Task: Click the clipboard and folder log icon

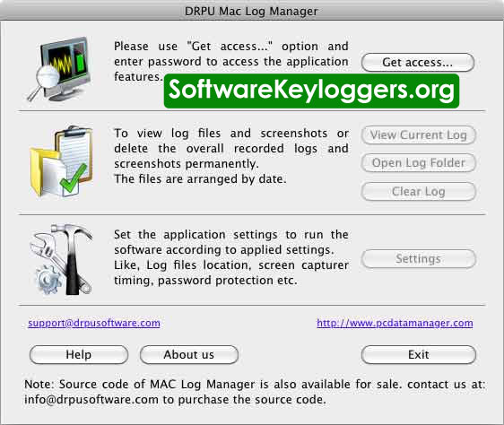Action: tap(62, 161)
